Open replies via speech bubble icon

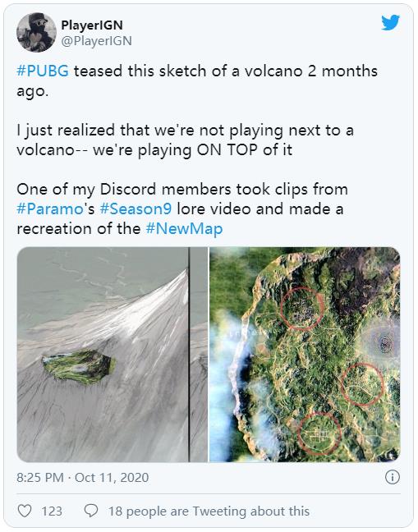point(91,511)
